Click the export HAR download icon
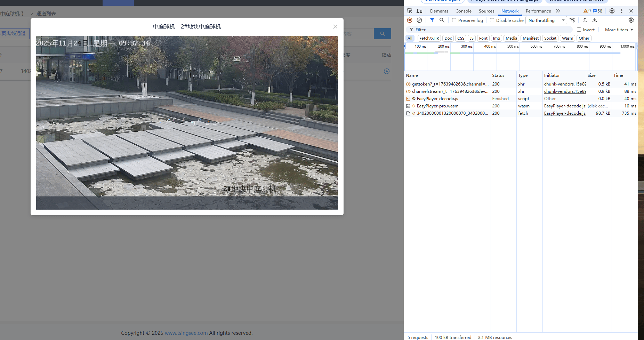The height and width of the screenshot is (340, 644). 595,21
